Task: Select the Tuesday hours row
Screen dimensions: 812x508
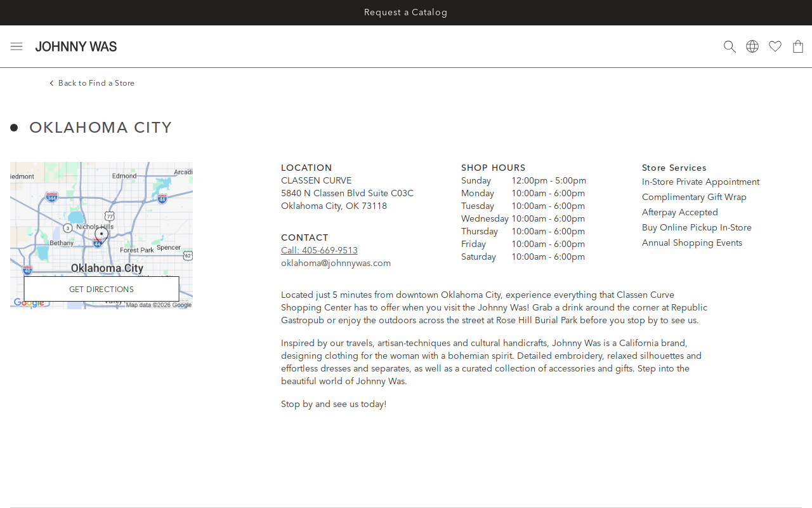Action: (x=523, y=206)
